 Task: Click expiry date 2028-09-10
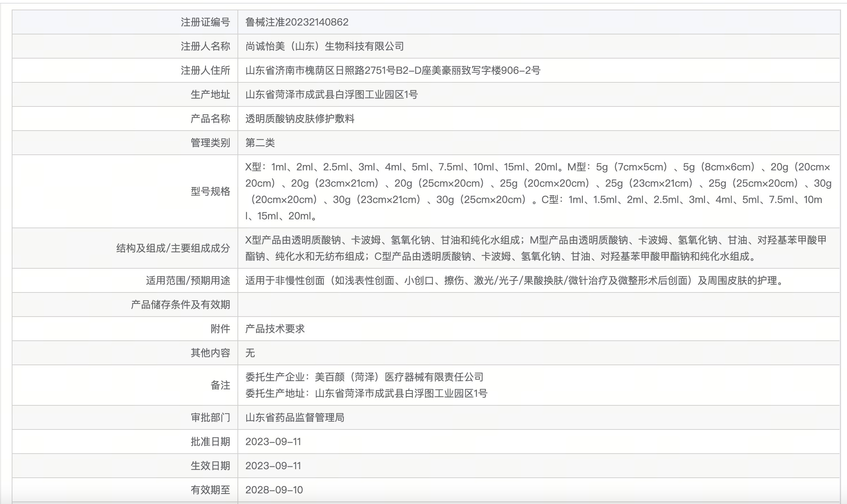(274, 490)
